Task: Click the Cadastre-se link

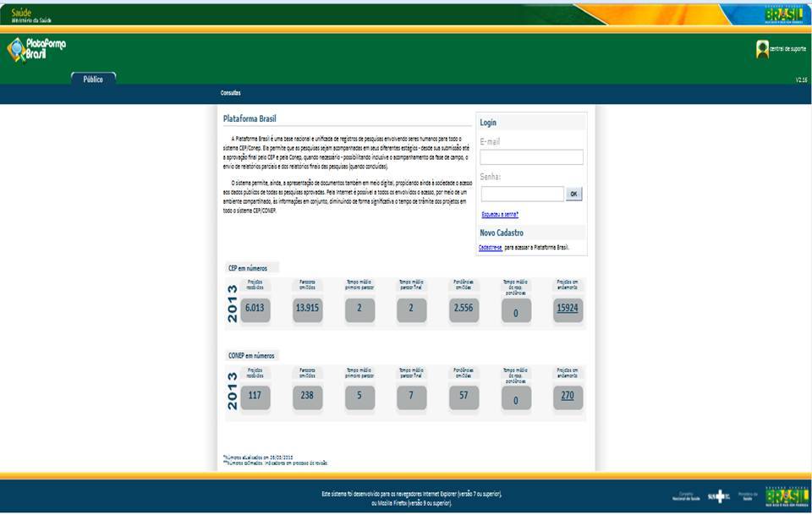Action: pyautogui.click(x=490, y=248)
